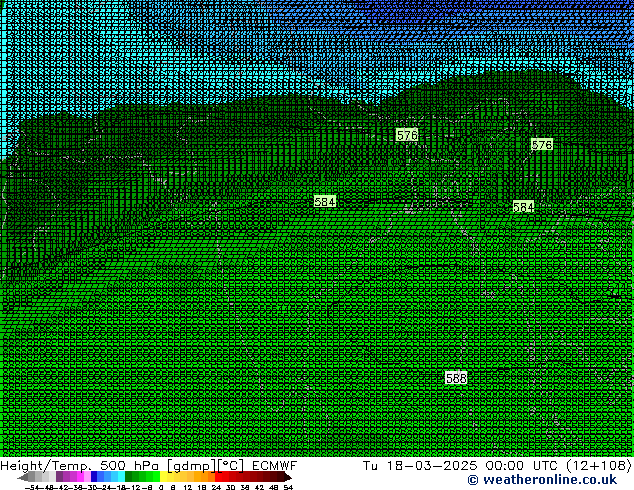Click the leftmost 584 contour label
Viewport: 634px width, 490px height.
[325, 201]
